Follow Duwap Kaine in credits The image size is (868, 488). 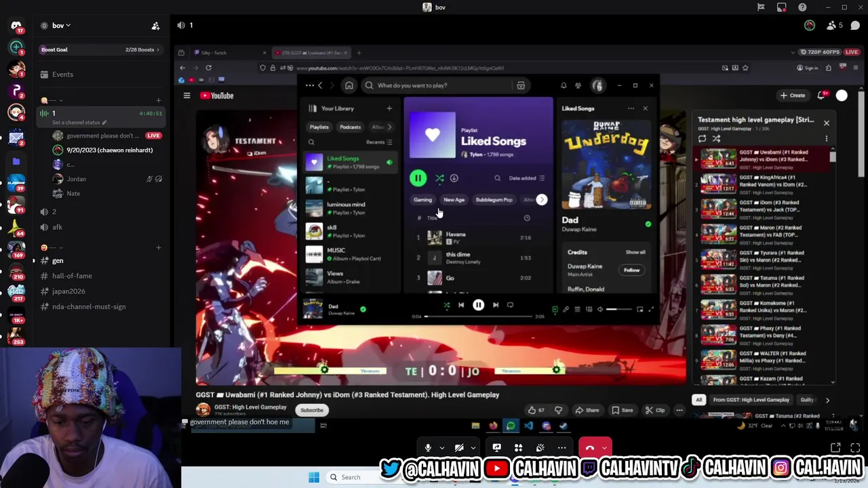[631, 270]
